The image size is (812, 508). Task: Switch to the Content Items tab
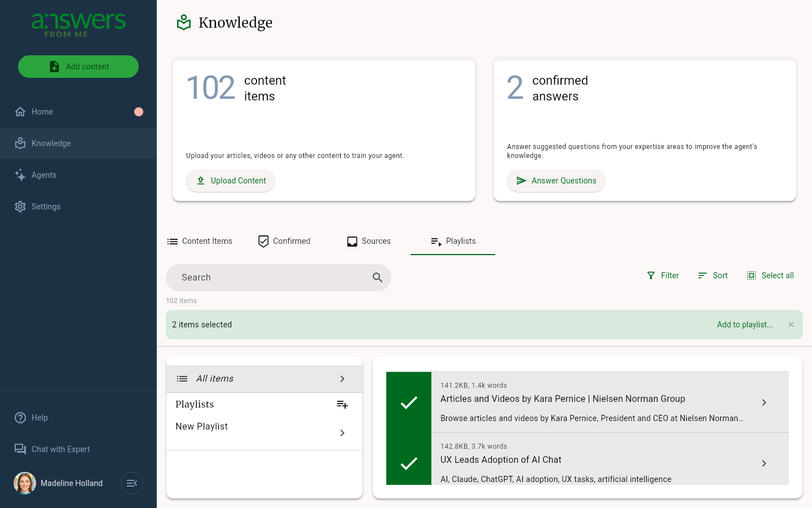pos(200,241)
